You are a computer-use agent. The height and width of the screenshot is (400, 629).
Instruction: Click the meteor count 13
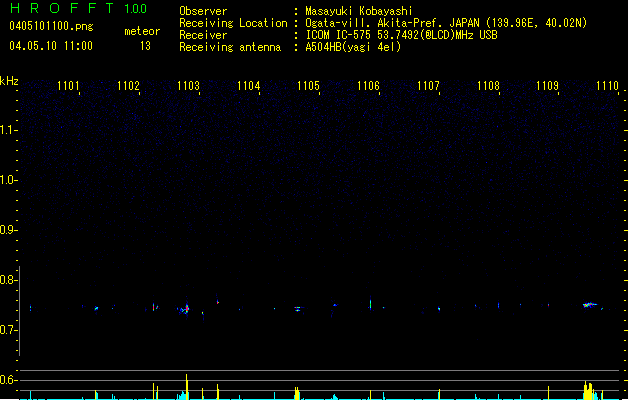click(x=145, y=46)
